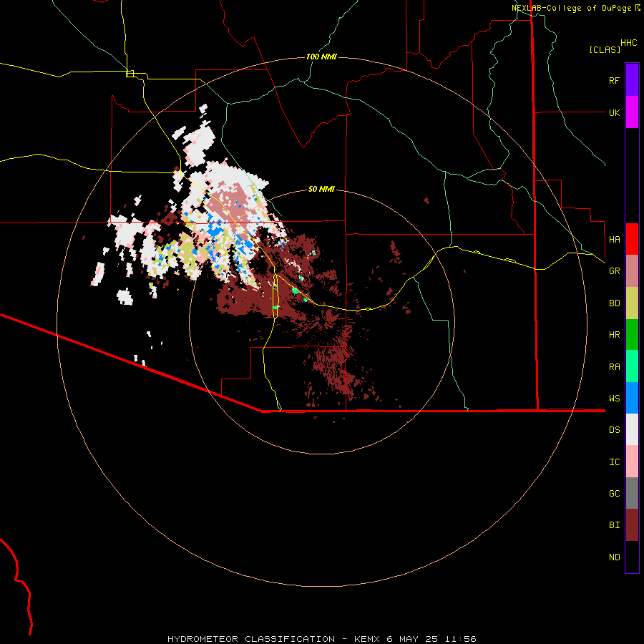Click the isolated white dry snow echo blob
This screenshot has width=644, height=644.
click(x=125, y=296)
